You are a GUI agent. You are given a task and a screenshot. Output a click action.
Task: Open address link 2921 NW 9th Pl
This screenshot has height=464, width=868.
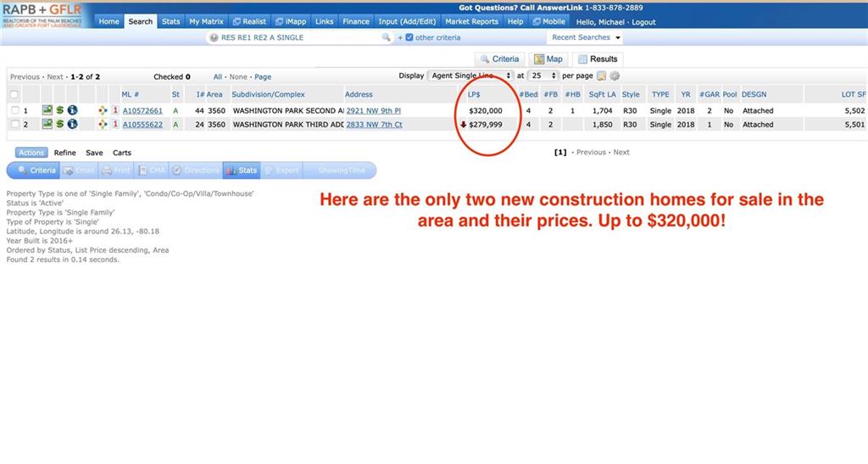click(x=374, y=111)
